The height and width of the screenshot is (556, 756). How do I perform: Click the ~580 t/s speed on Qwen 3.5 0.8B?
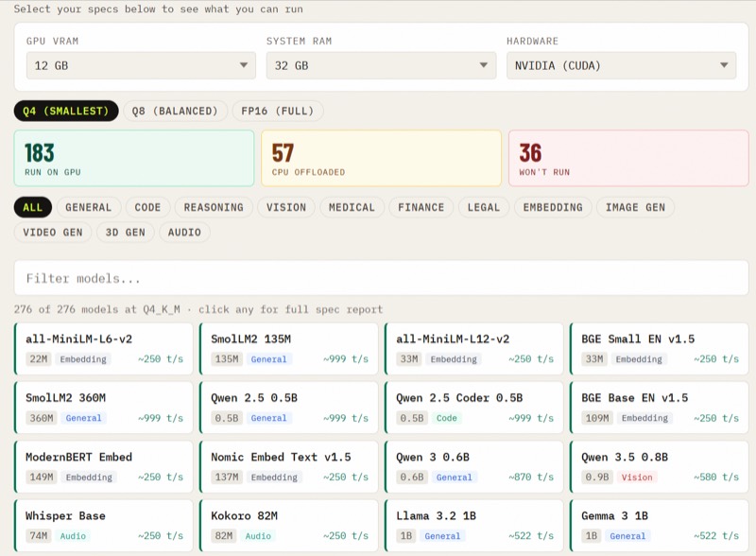pos(716,477)
